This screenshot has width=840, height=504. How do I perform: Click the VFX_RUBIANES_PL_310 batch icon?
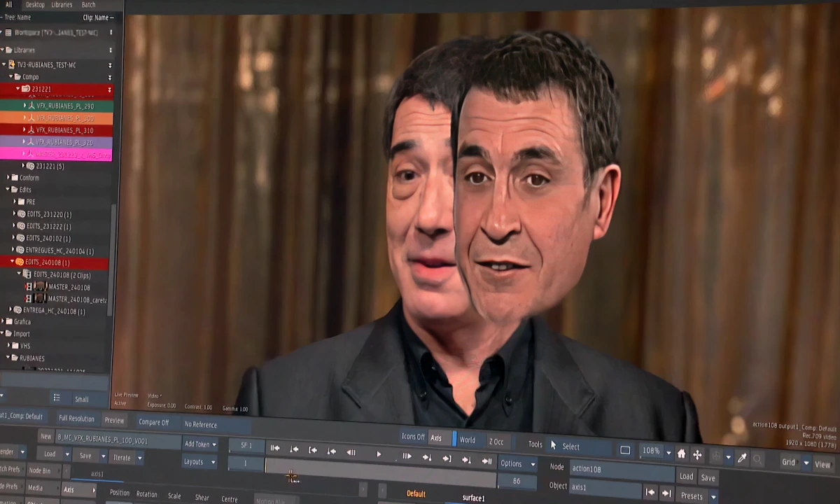(30, 130)
